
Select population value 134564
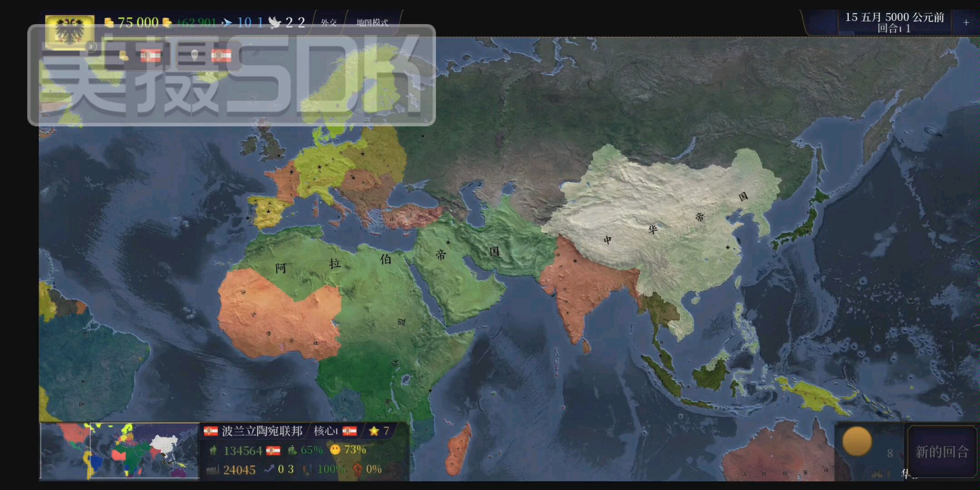tap(243, 450)
